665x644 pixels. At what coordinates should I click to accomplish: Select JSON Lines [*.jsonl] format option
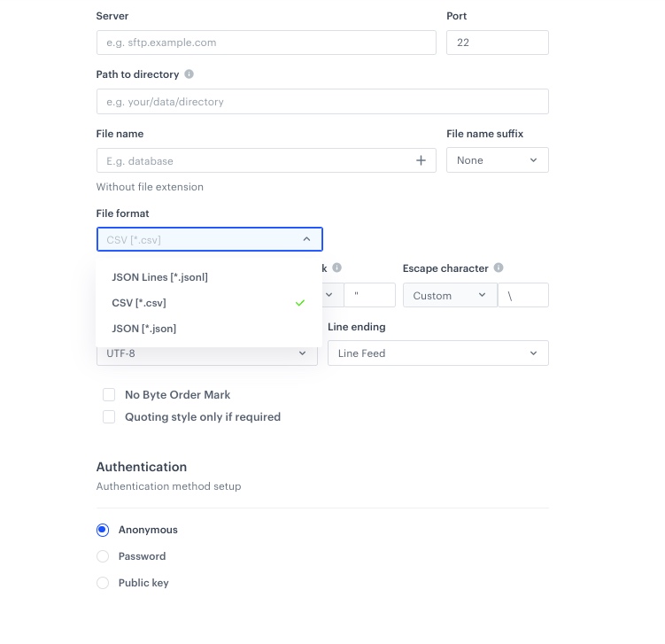tap(159, 277)
